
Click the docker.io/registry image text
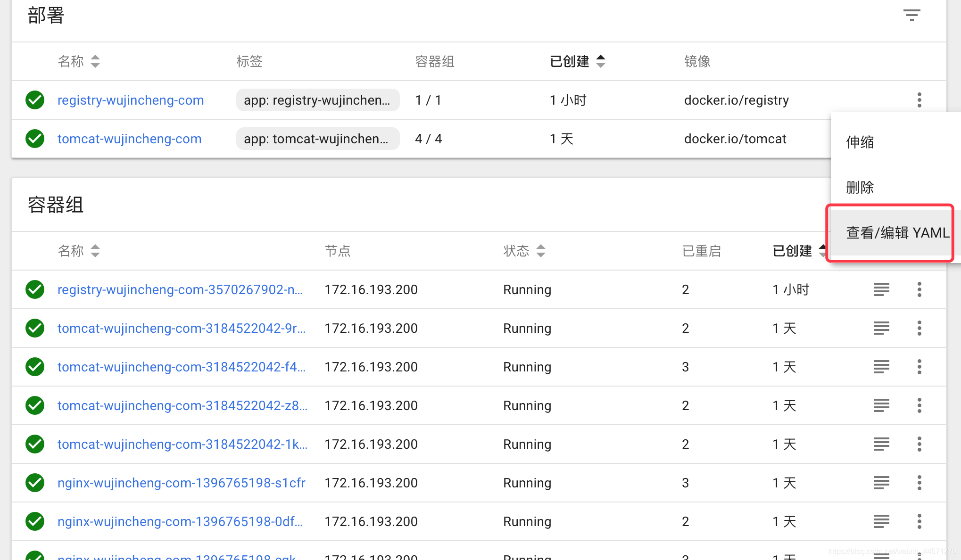click(736, 100)
